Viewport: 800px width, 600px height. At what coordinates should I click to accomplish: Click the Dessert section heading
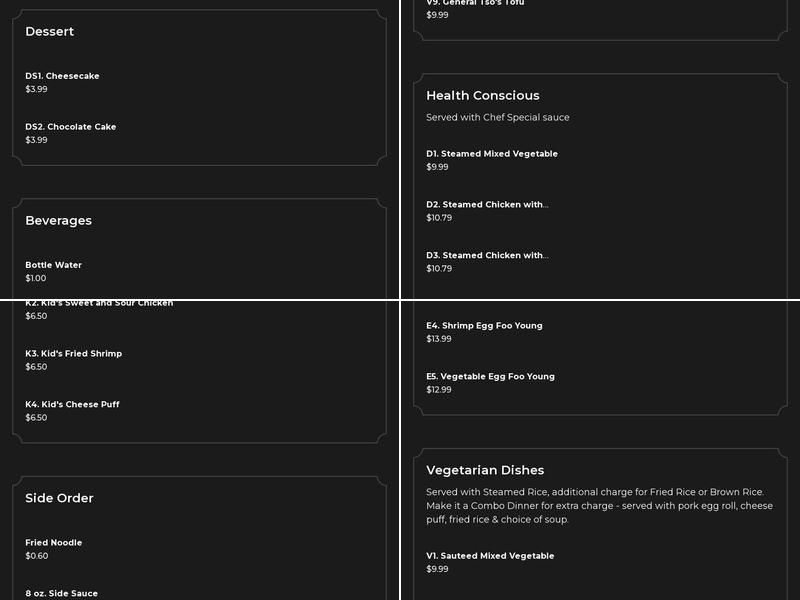(50, 32)
